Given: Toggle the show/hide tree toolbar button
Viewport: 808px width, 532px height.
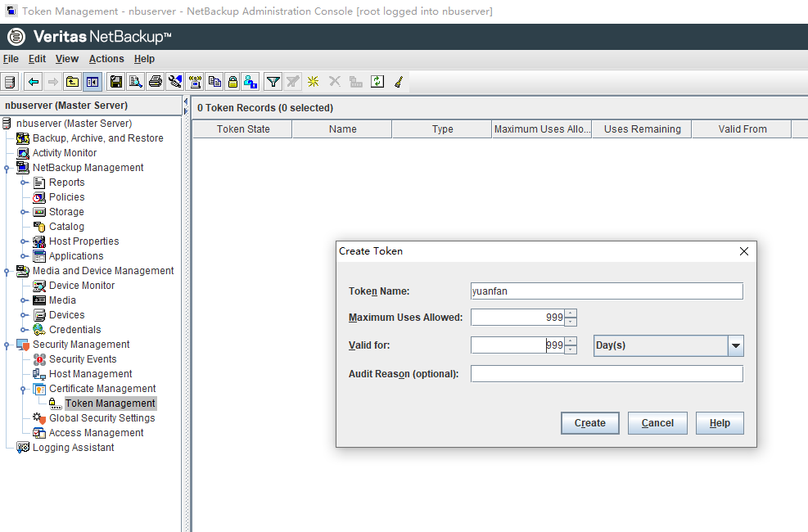Looking at the screenshot, I should [x=92, y=82].
